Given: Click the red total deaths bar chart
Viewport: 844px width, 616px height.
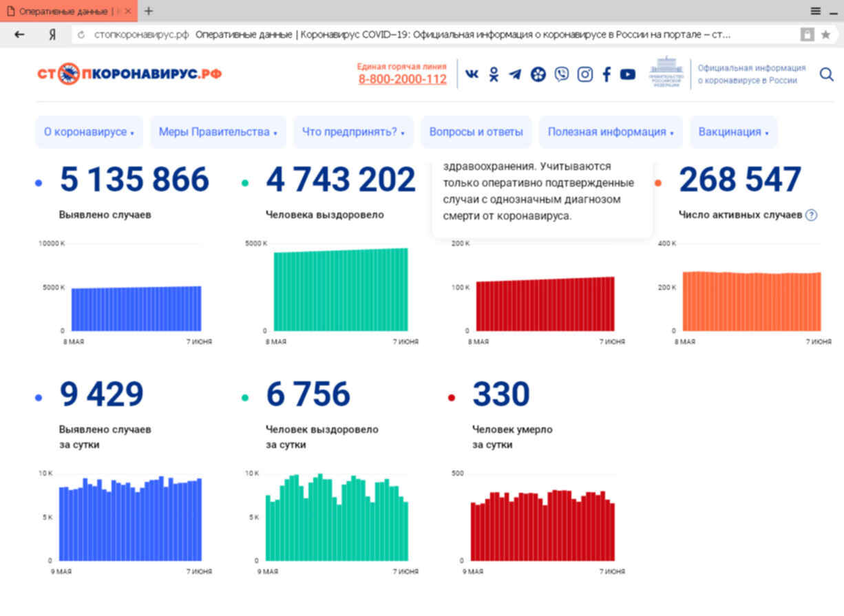Looking at the screenshot, I should 545,304.
